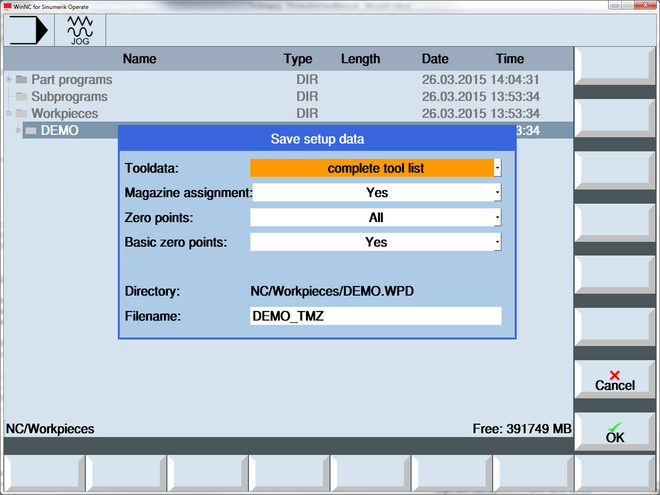Click the DEMO workpiece folder icon
This screenshot has height=495, width=660.
(x=31, y=131)
